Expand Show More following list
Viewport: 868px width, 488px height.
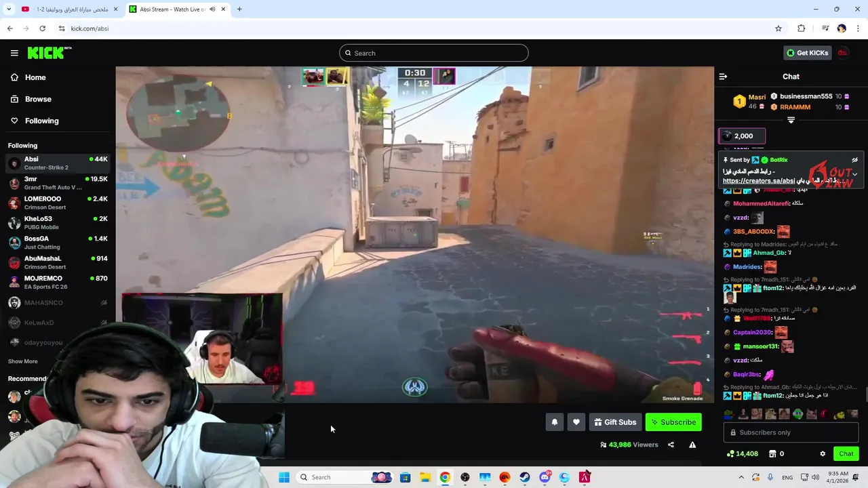(23, 361)
